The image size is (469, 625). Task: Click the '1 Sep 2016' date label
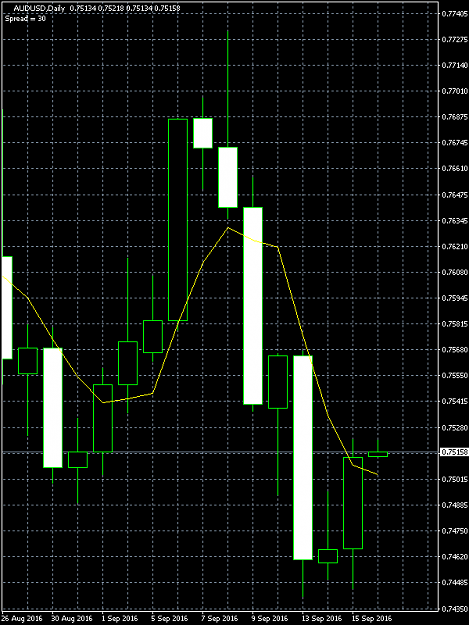coord(120,619)
